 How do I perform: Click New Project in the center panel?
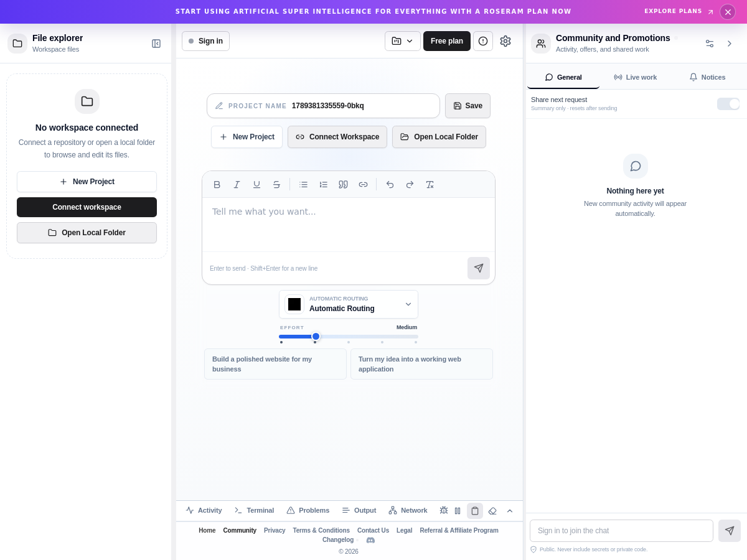click(x=247, y=137)
